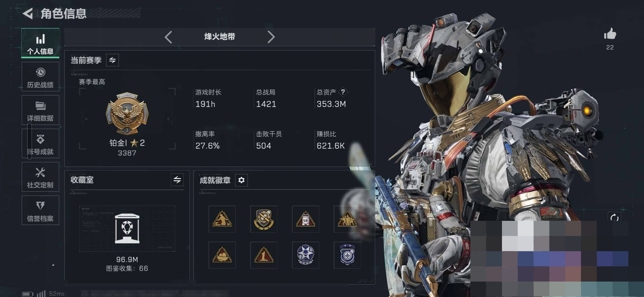Open the 历史战绩 tab
The width and height of the screenshot is (644, 297).
[40, 77]
